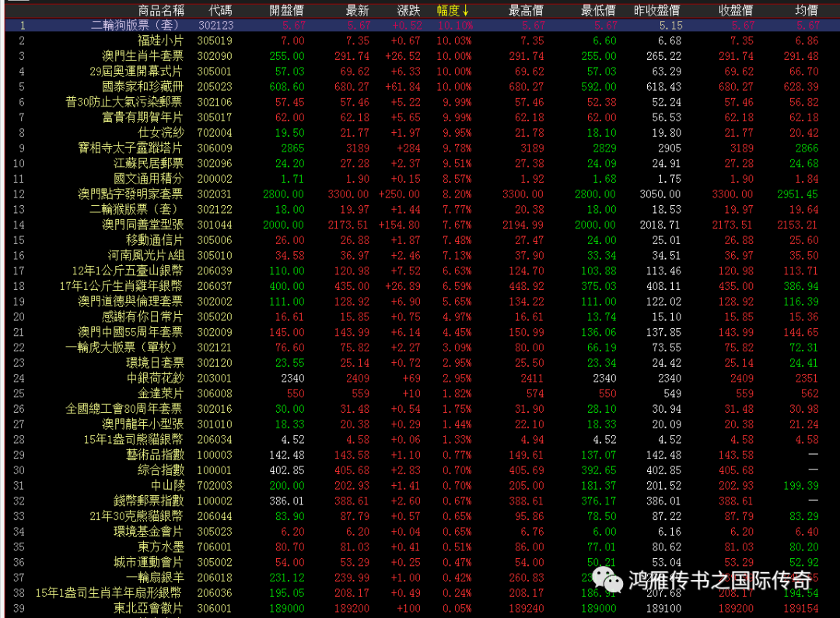Select 環境日套票 row
The image size is (840, 618).
pyautogui.click(x=422, y=363)
